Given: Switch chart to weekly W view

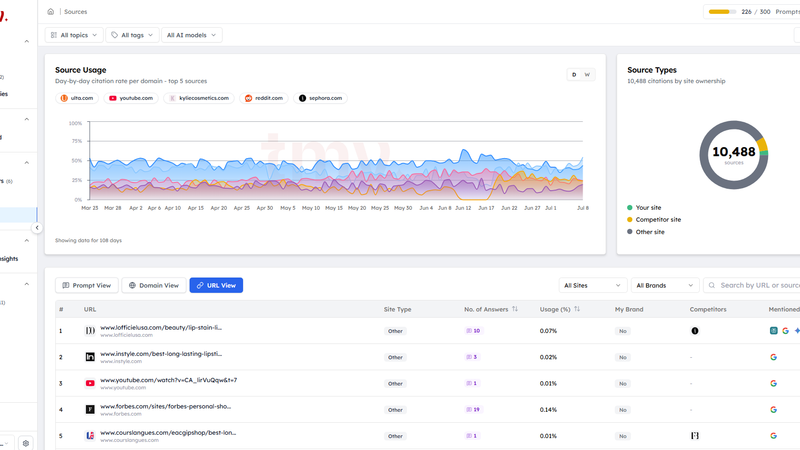Looking at the screenshot, I should pos(587,74).
